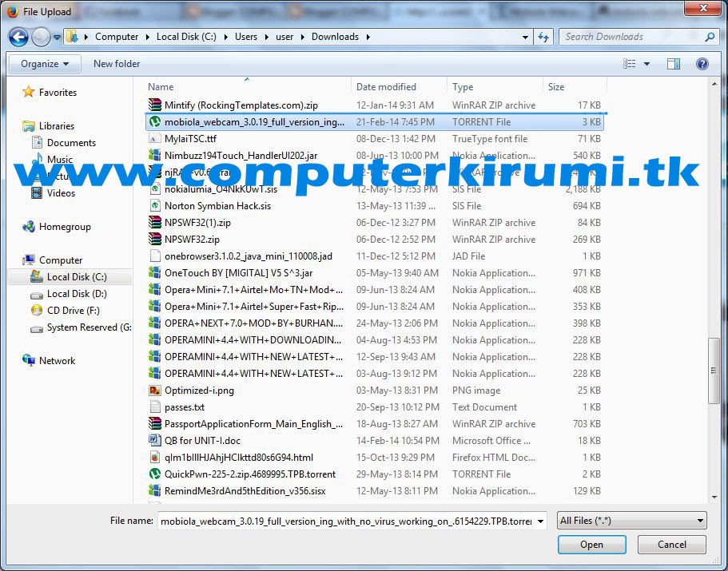Screen dimensions: 728x571
Task: Select the qlm1blllHJAhjHClkttd80s6G94.html Firefox icon
Action: click(154, 457)
